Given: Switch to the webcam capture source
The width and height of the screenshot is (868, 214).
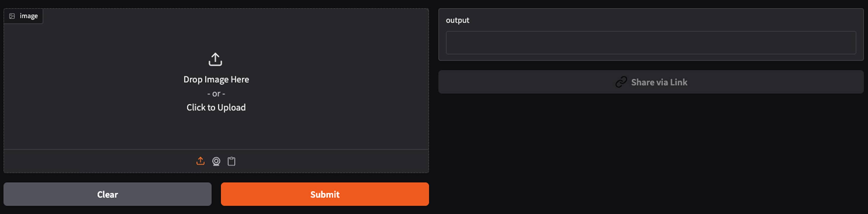Looking at the screenshot, I should point(216,161).
